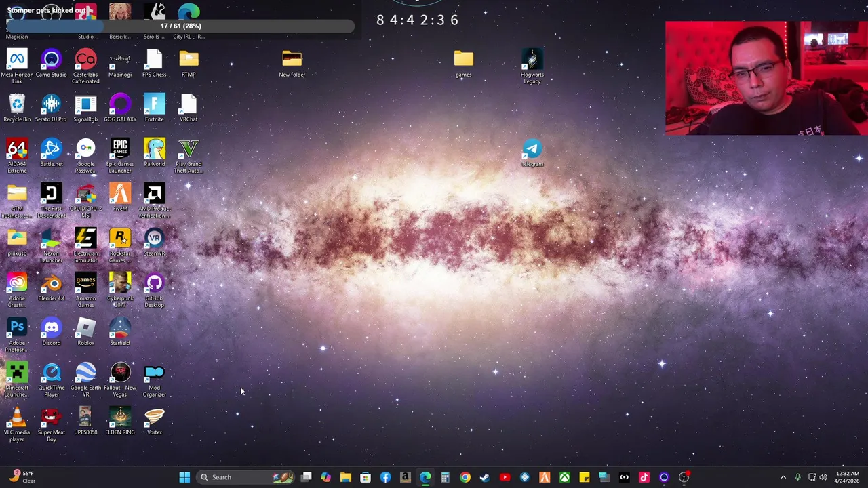Select the Google Password shortcut icon
868x488 pixels.
85,156
